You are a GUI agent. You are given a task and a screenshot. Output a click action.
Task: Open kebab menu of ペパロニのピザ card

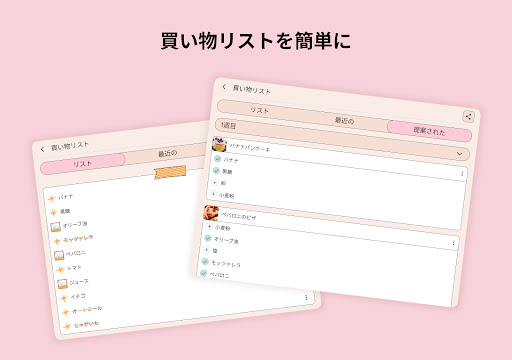click(453, 243)
